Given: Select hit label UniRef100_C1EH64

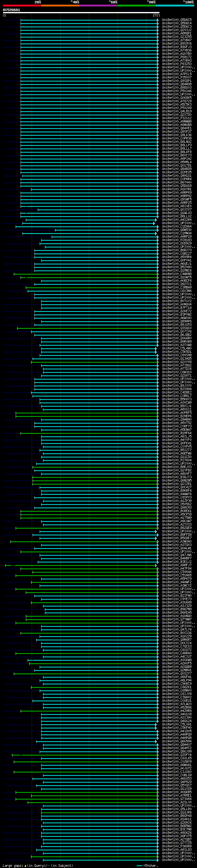Looking at the screenshot, I should click(176, 226).
